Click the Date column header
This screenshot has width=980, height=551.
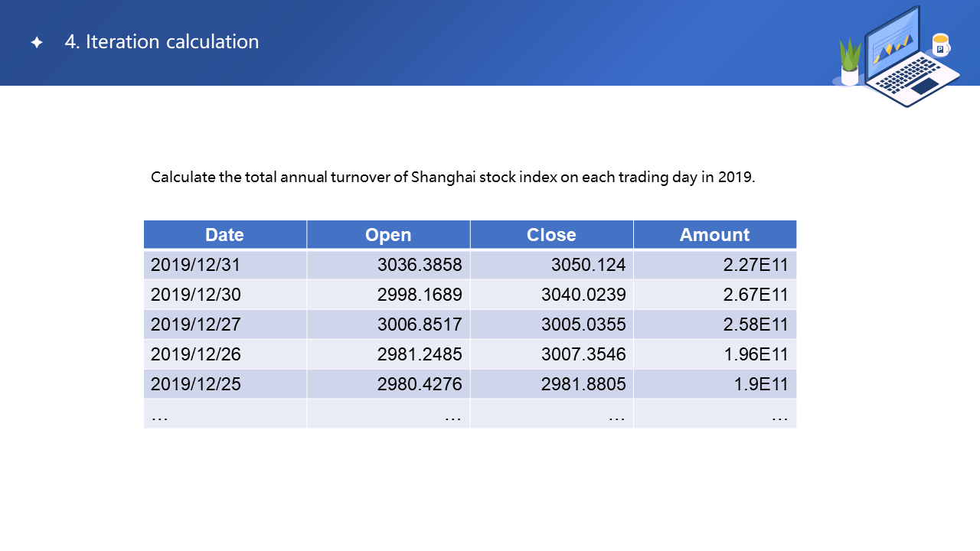pyautogui.click(x=224, y=235)
